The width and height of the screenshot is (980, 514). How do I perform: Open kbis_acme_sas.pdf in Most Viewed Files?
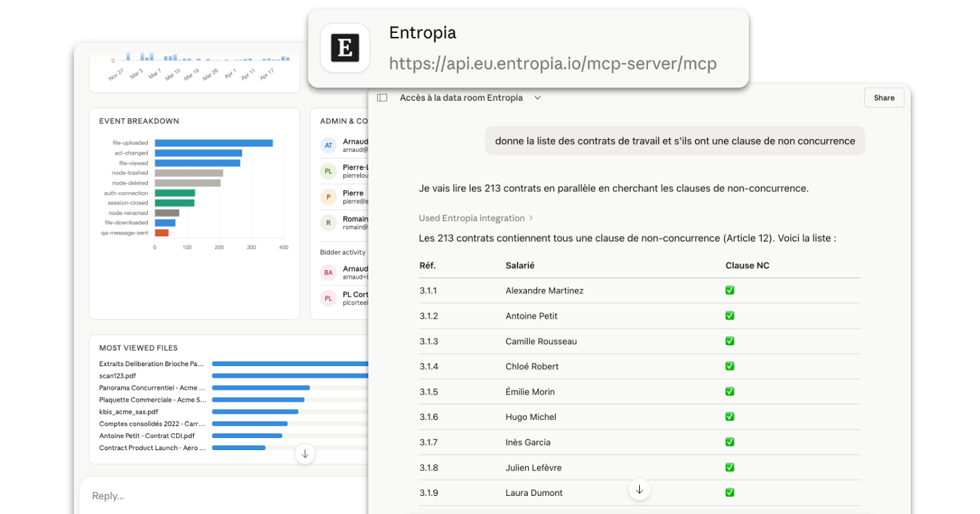point(128,412)
